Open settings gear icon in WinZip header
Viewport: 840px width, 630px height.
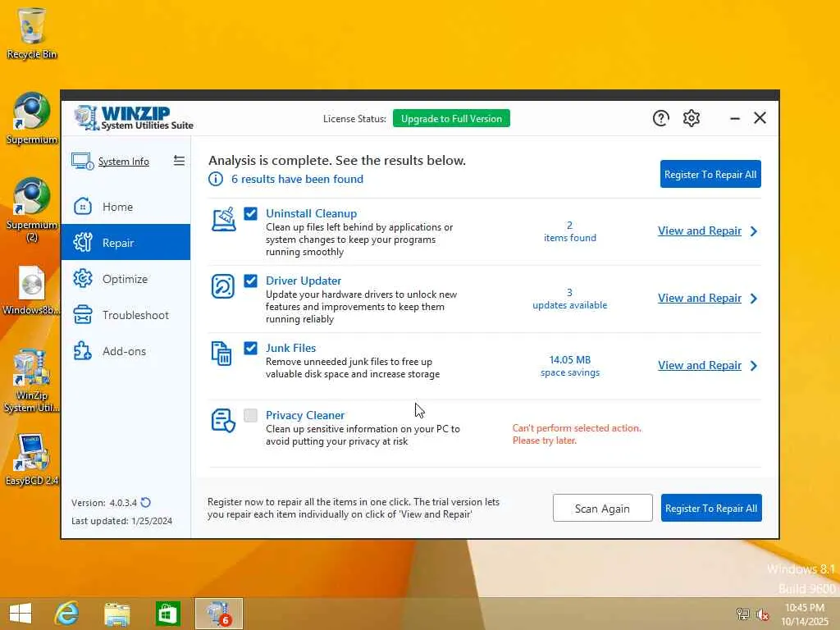(691, 118)
